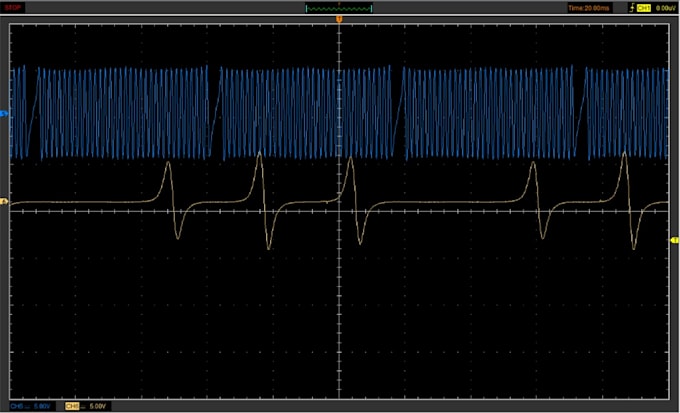This screenshot has width=680, height=413.
Task: Toggle the blue channel label in the bottom bar
Action: [x=16, y=406]
